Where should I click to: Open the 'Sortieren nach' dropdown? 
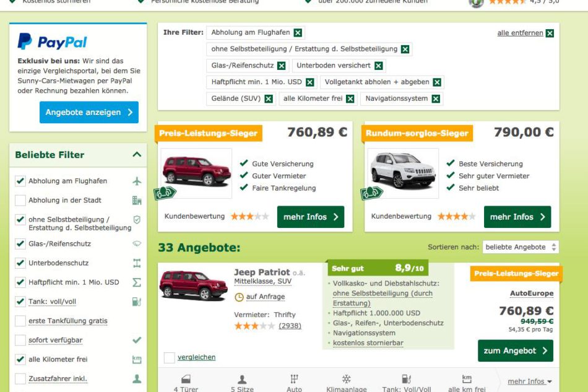521,247
